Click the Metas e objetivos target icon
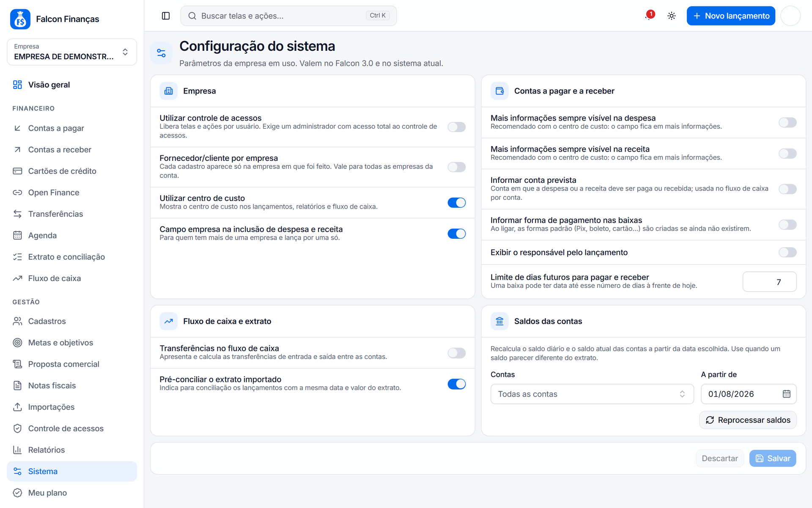 [x=17, y=342]
